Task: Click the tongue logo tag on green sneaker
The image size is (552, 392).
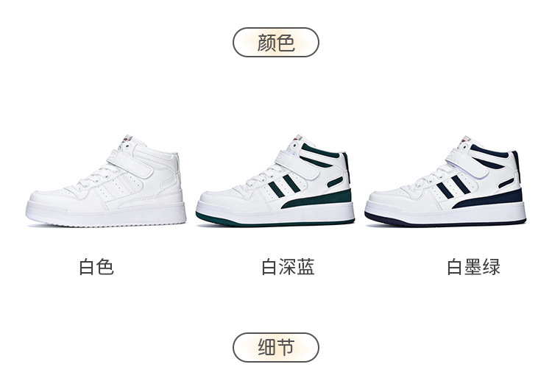Action: tap(297, 138)
